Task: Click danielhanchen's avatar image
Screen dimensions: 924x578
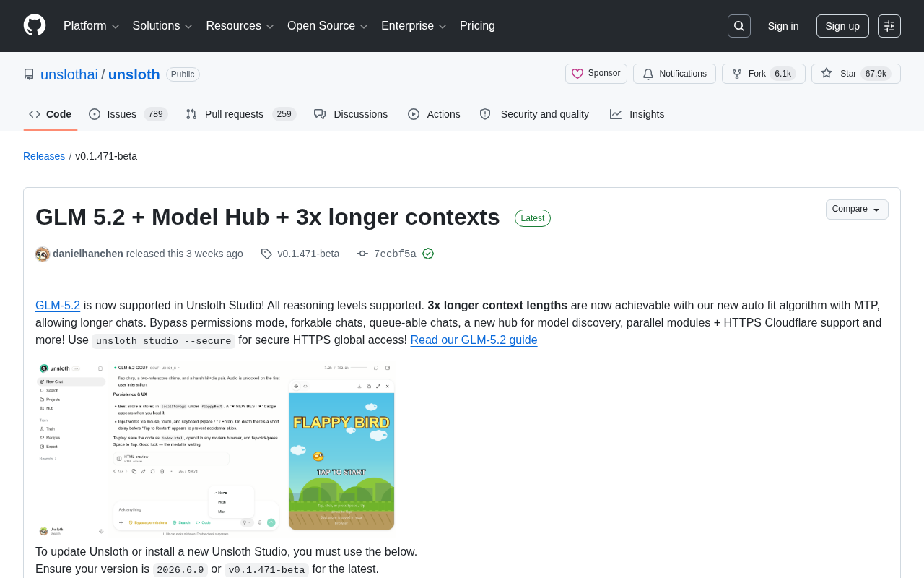Action: (x=43, y=254)
